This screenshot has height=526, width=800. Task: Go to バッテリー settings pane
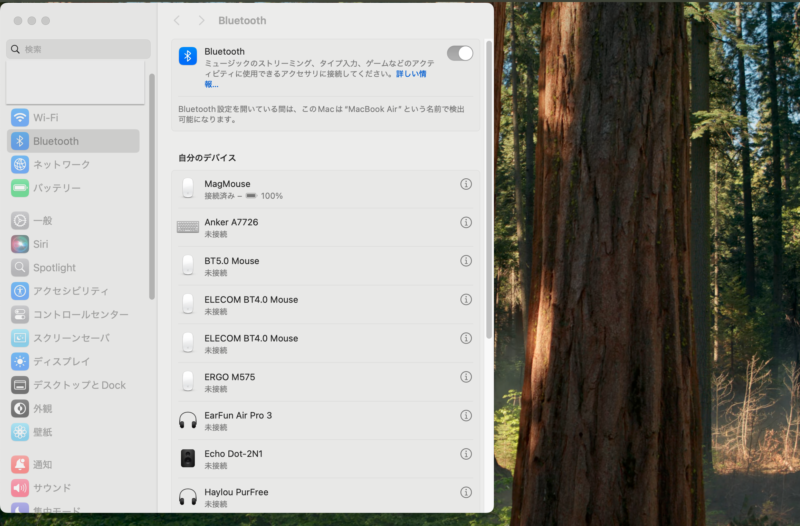pyautogui.click(x=56, y=188)
